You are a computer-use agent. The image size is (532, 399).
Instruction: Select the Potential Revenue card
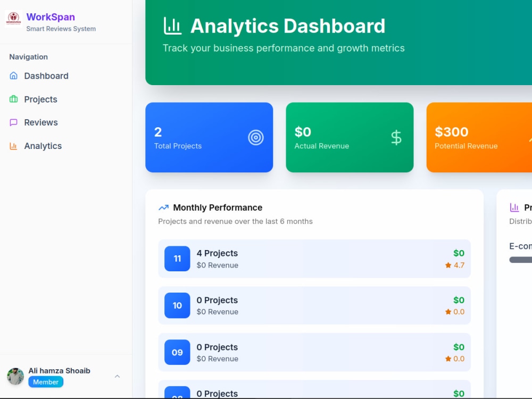click(x=479, y=137)
